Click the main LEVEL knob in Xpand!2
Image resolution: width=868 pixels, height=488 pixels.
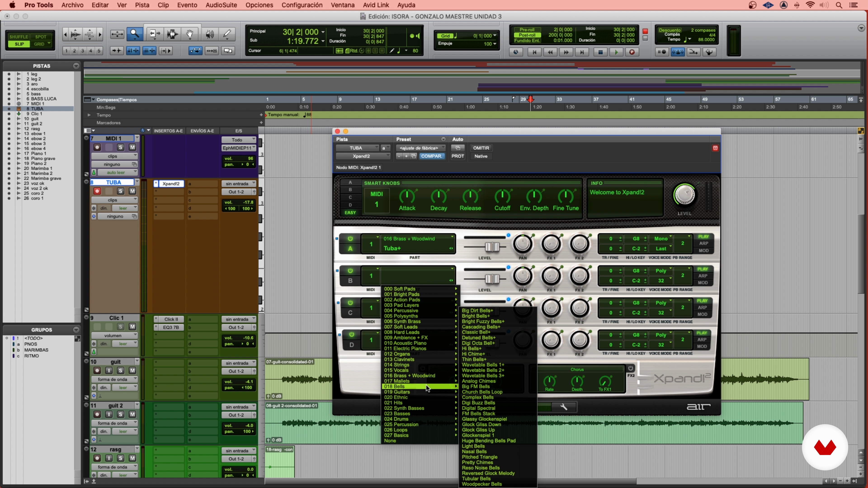[x=684, y=195]
